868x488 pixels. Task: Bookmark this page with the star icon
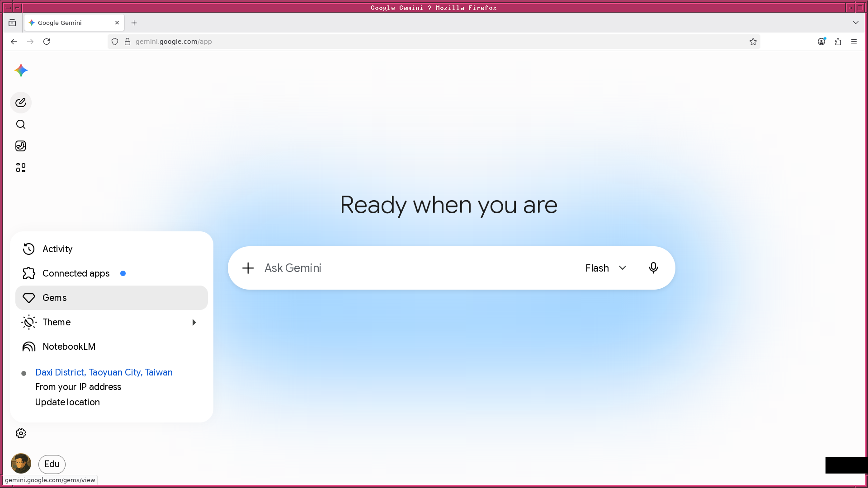[x=753, y=42]
